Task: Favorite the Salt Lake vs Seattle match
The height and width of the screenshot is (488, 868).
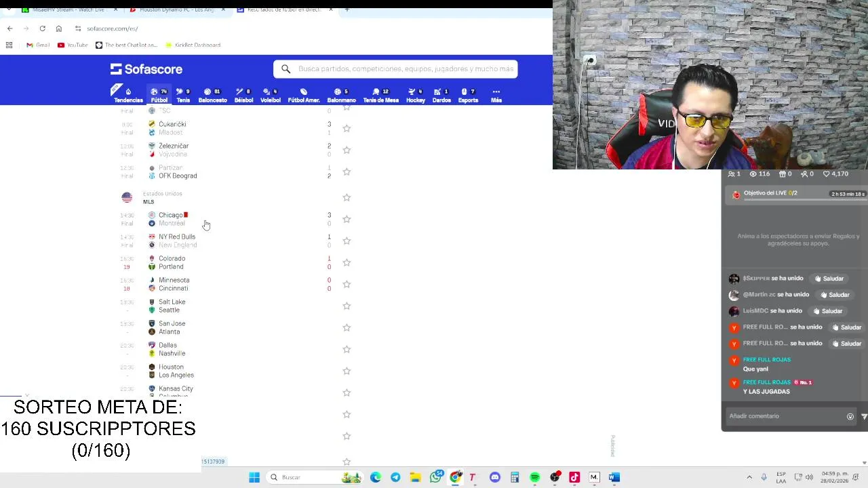Action: coord(347,306)
